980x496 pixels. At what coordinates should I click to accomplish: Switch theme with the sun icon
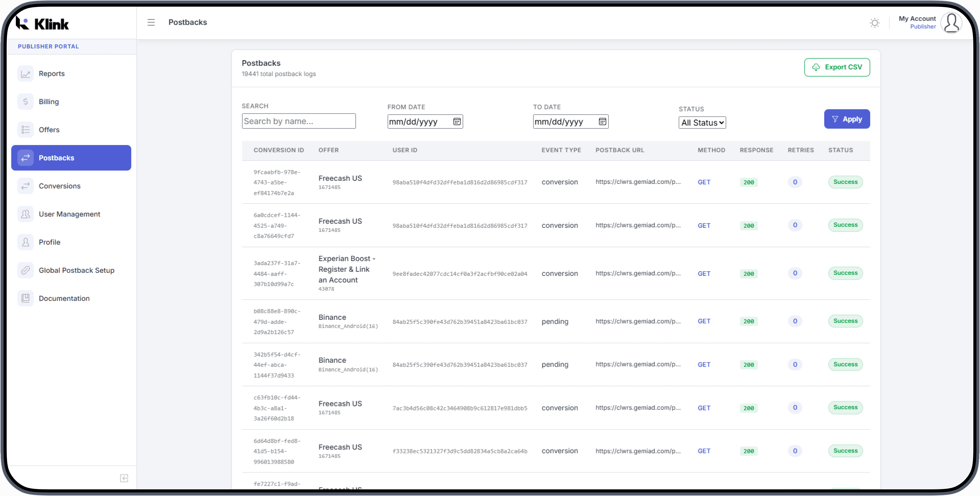(x=875, y=23)
